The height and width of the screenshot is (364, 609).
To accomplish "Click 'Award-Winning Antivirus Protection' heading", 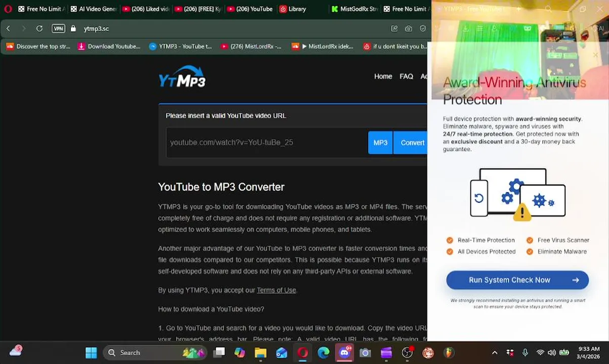I will coord(514,91).
